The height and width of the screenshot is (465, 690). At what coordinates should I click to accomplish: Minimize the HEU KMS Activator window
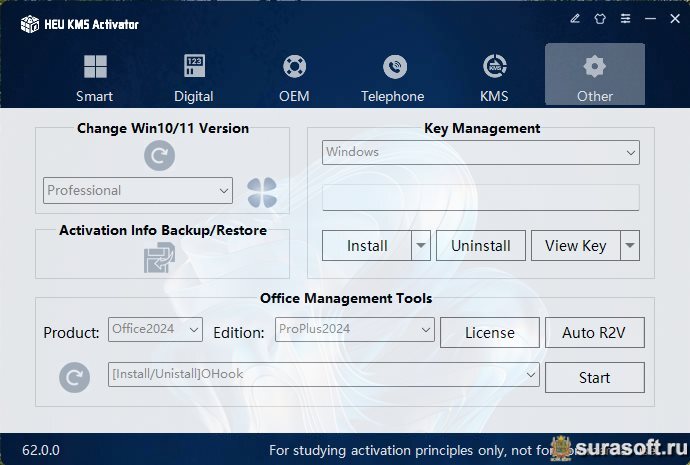(650, 18)
